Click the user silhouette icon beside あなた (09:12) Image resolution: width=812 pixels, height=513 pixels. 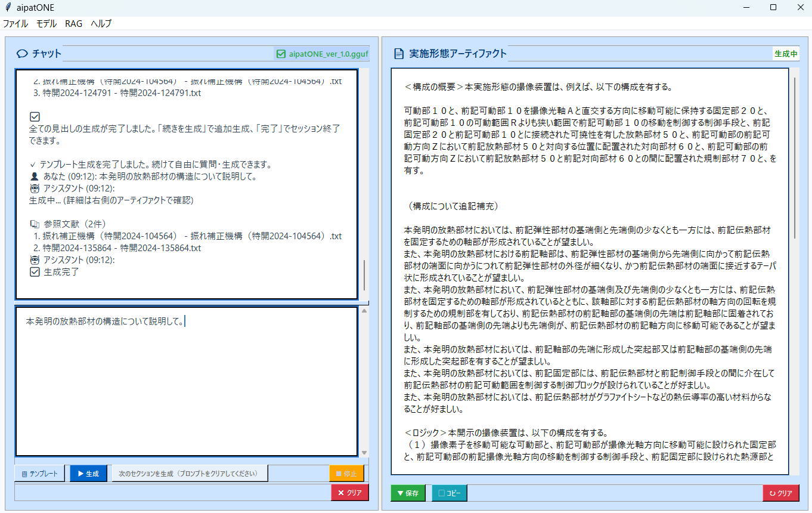point(34,177)
